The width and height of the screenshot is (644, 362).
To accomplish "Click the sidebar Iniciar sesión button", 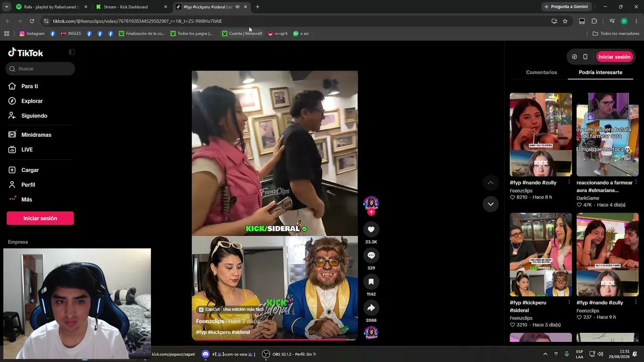I will [40, 218].
